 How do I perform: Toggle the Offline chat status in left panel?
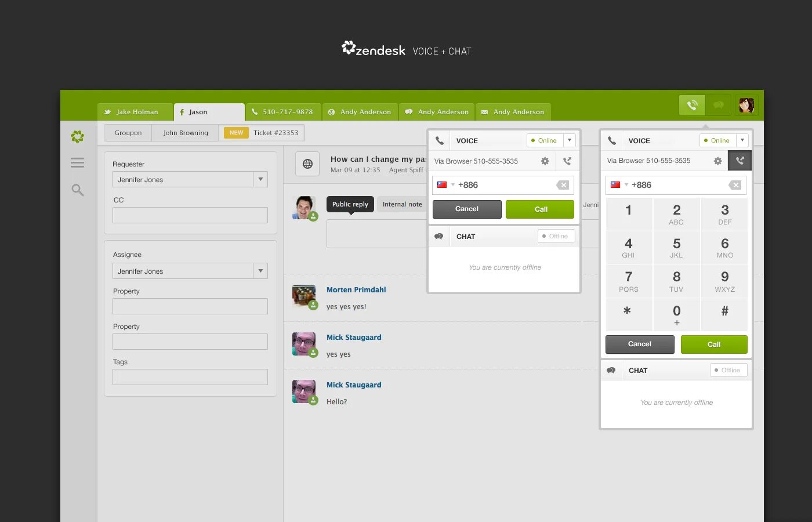pyautogui.click(x=556, y=236)
